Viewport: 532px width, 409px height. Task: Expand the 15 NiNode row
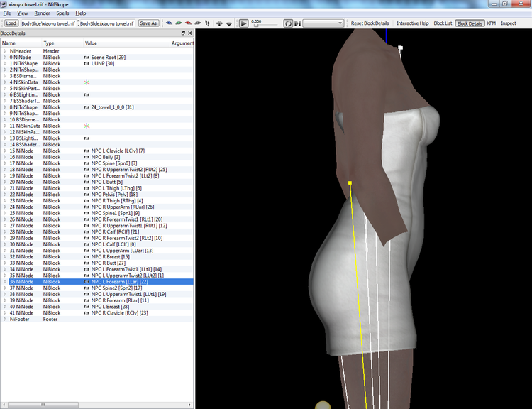(5, 151)
